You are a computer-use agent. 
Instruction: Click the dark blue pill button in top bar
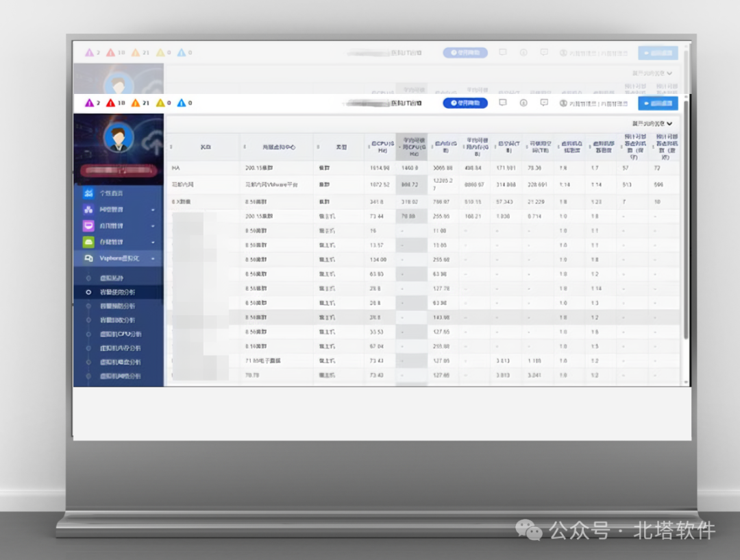click(x=465, y=103)
